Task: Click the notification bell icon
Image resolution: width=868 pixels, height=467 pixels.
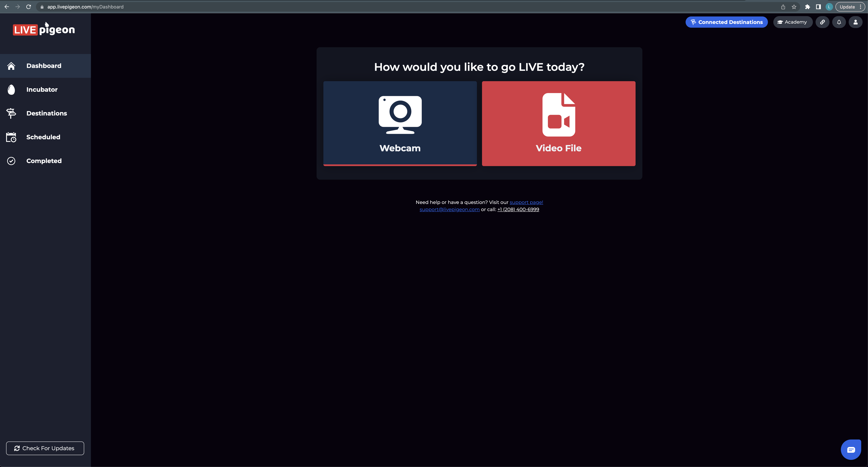Action: pos(839,22)
